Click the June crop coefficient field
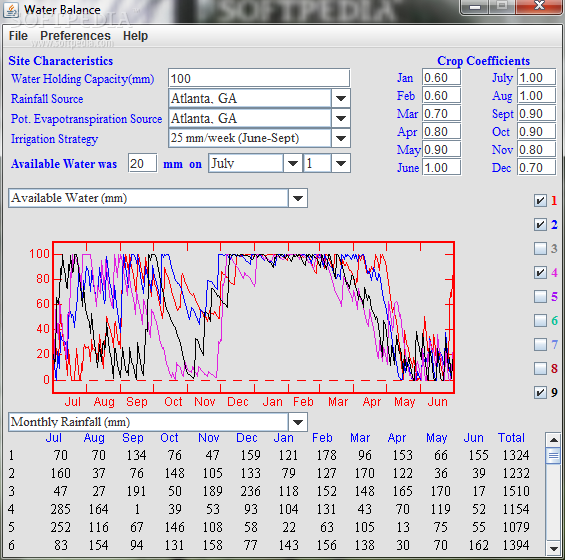 click(441, 168)
